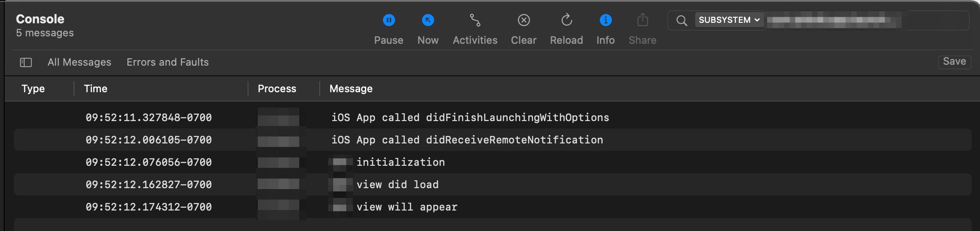
Task: Click the Message column header
Action: tap(351, 88)
